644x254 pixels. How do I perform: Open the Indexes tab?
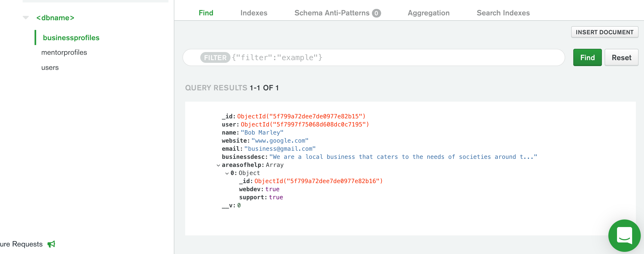[x=254, y=13]
